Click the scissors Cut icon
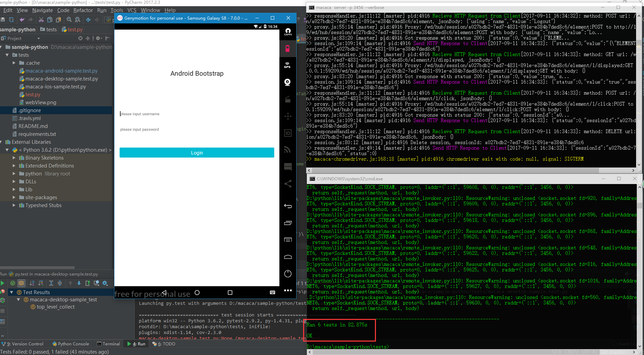The height and width of the screenshot is (355, 644). click(41, 20)
